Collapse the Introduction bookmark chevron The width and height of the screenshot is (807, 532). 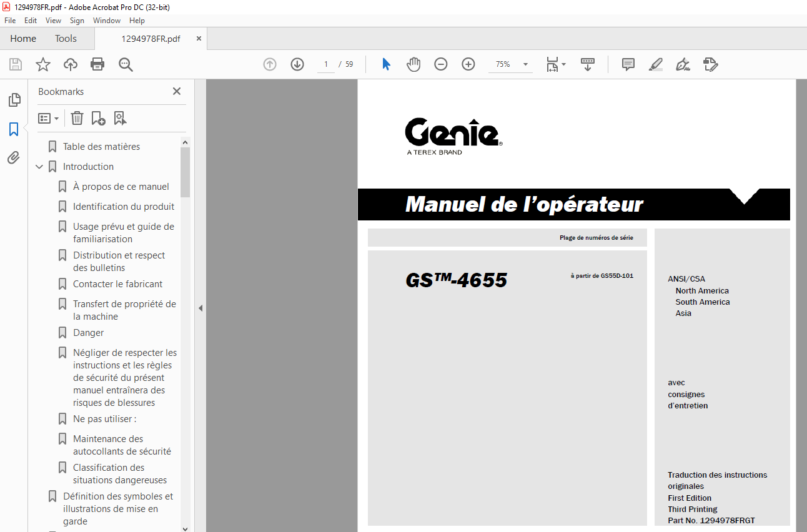39,167
